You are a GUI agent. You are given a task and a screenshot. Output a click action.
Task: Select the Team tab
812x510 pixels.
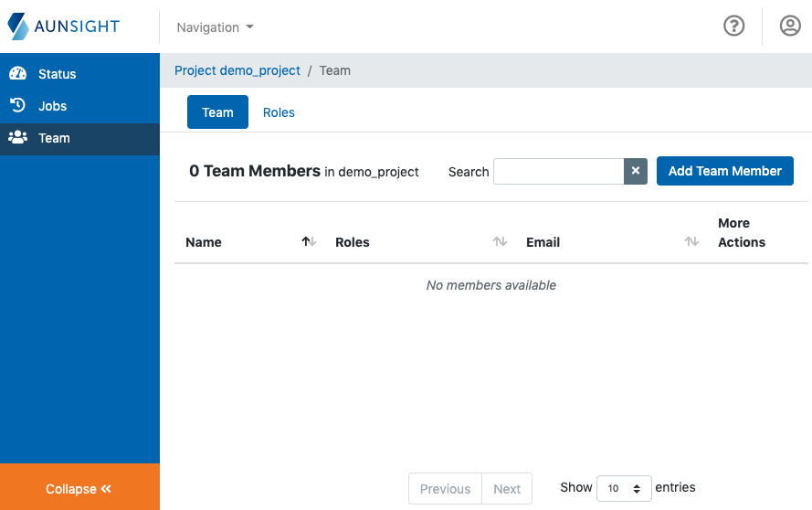pos(217,112)
